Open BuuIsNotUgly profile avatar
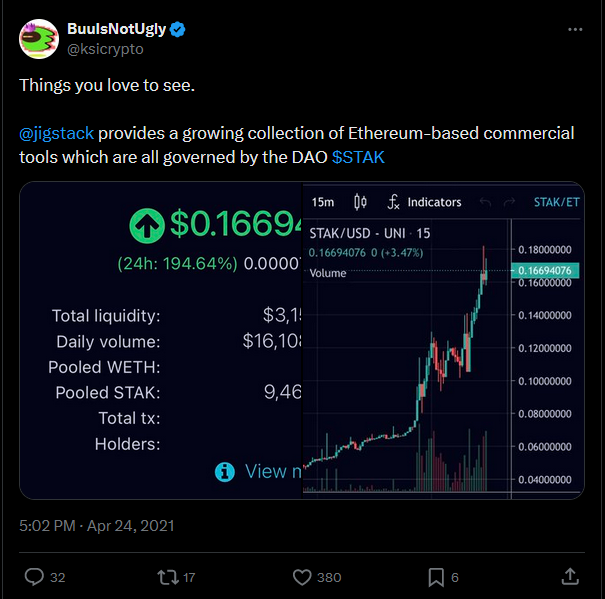Screen dimensions: 605x599 39,39
